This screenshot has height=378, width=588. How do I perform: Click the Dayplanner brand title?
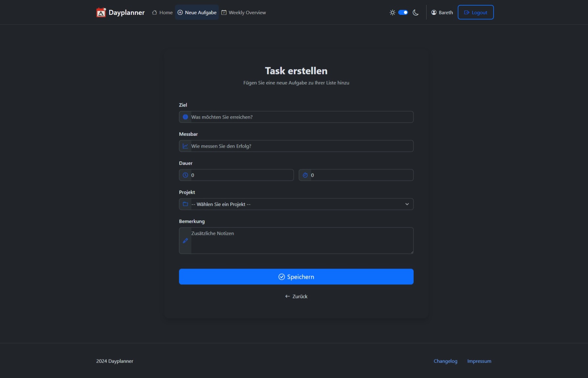pyautogui.click(x=127, y=13)
